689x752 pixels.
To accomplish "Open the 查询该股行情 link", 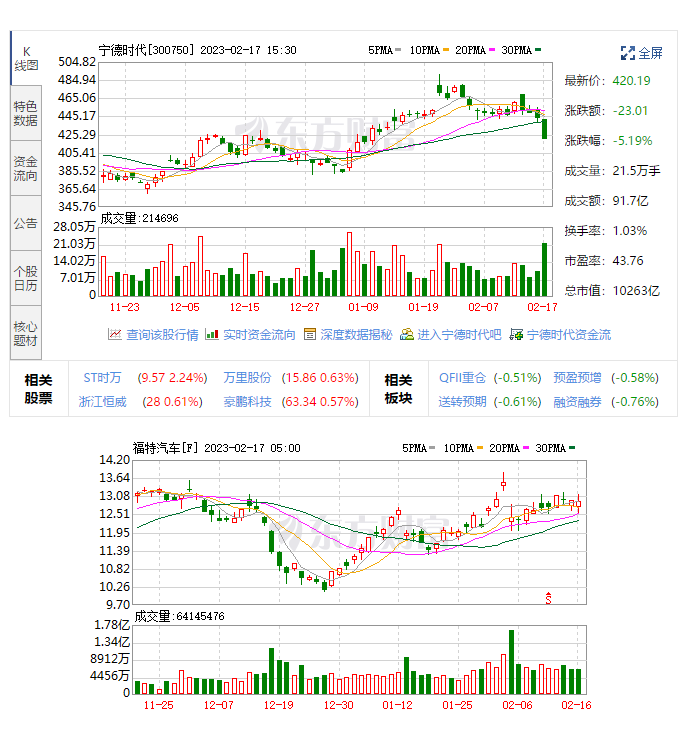I will click(162, 335).
